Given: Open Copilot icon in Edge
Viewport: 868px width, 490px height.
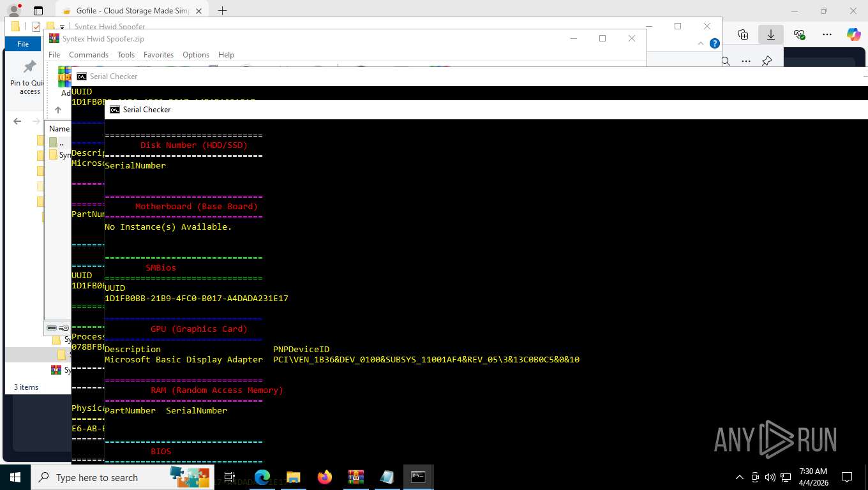Looking at the screenshot, I should (853, 34).
